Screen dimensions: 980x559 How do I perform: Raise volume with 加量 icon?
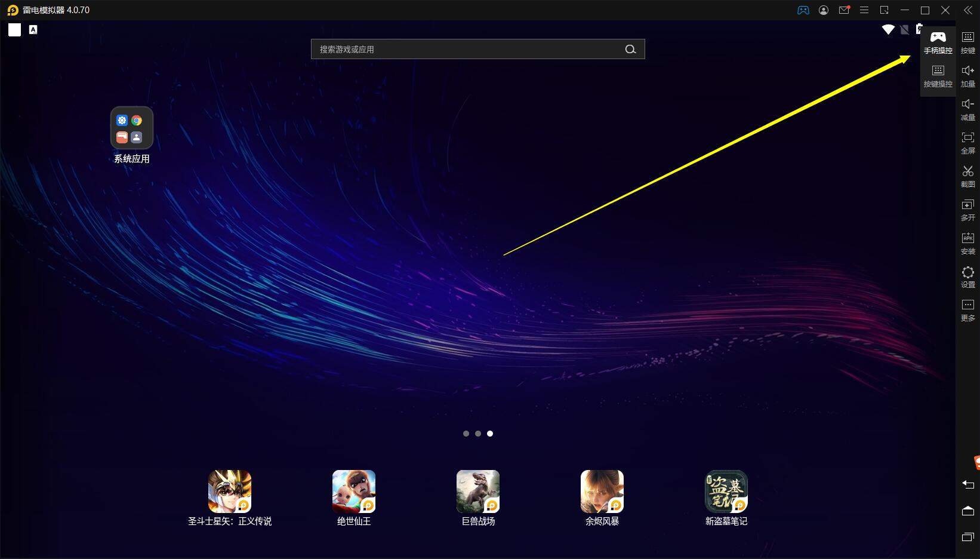click(x=968, y=76)
